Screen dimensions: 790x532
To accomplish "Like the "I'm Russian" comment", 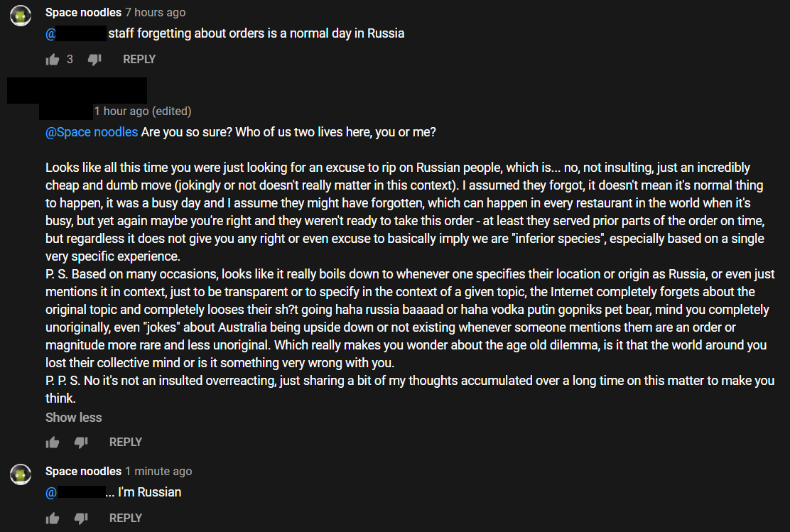I will coord(52,519).
